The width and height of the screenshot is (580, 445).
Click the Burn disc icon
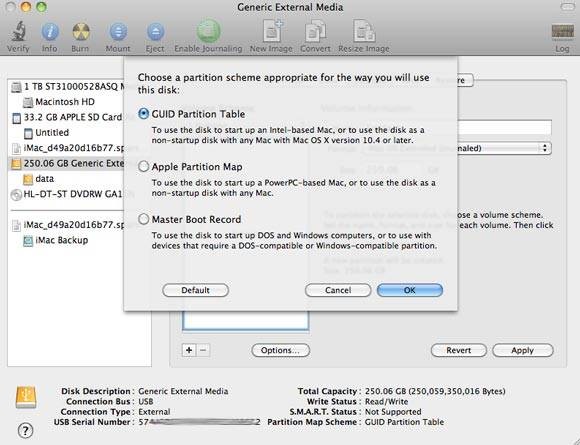pos(81,32)
